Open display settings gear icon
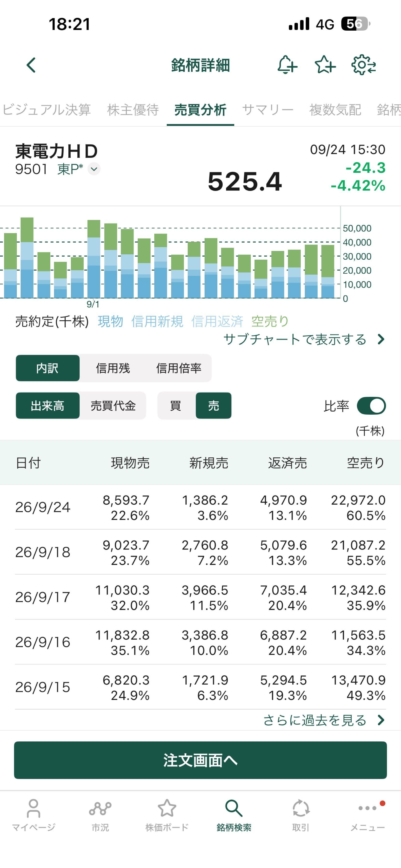Viewport: 401px width, 868px height. [364, 65]
